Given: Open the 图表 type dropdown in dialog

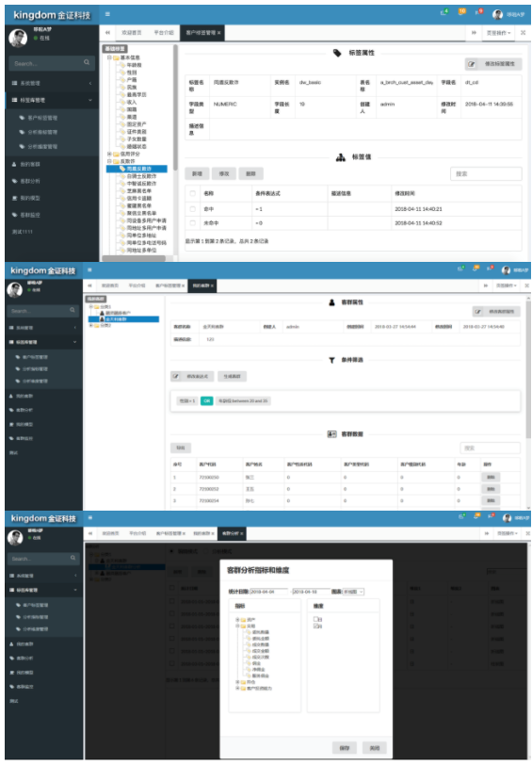Looking at the screenshot, I should click(353, 592).
